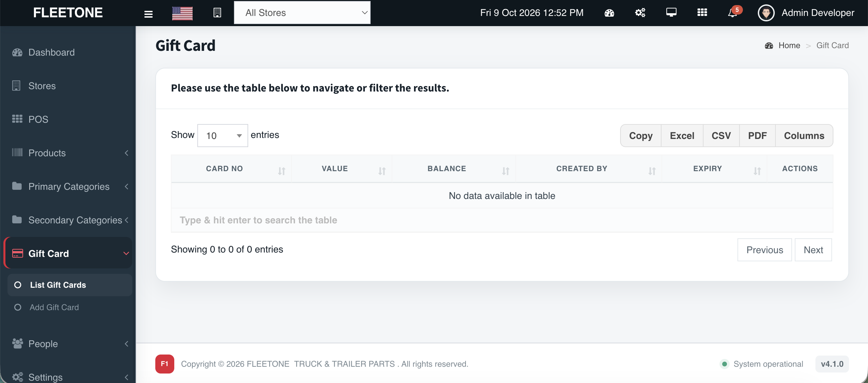The width and height of the screenshot is (868, 383).
Task: Click the monitor POS screen icon
Action: [671, 13]
